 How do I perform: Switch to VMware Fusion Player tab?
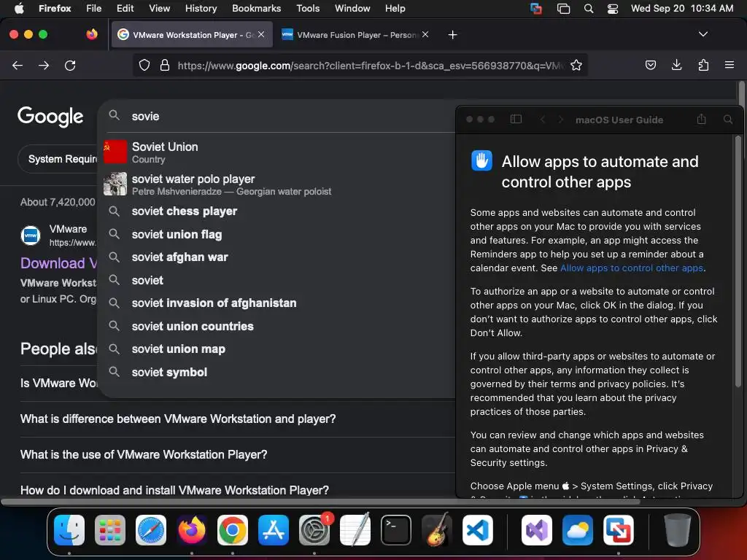tap(355, 35)
